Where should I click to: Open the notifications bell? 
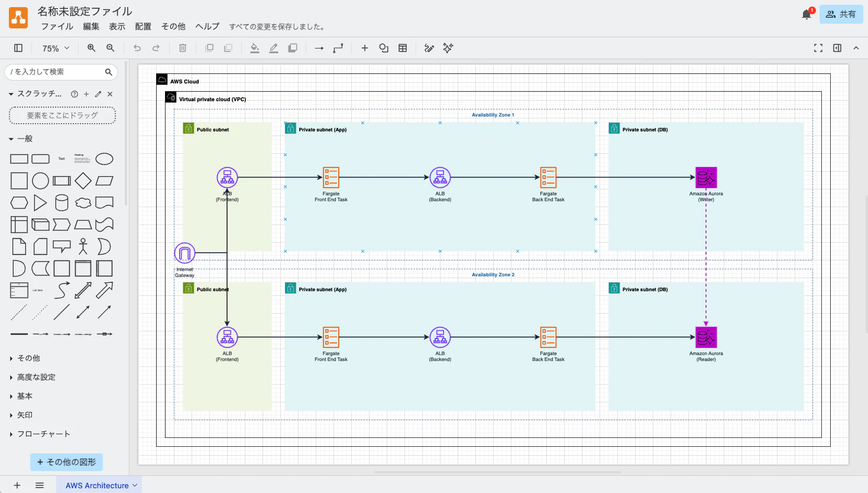tap(807, 14)
